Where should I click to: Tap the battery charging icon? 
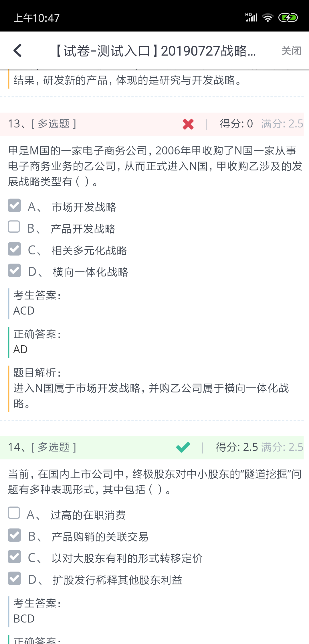tap(288, 18)
